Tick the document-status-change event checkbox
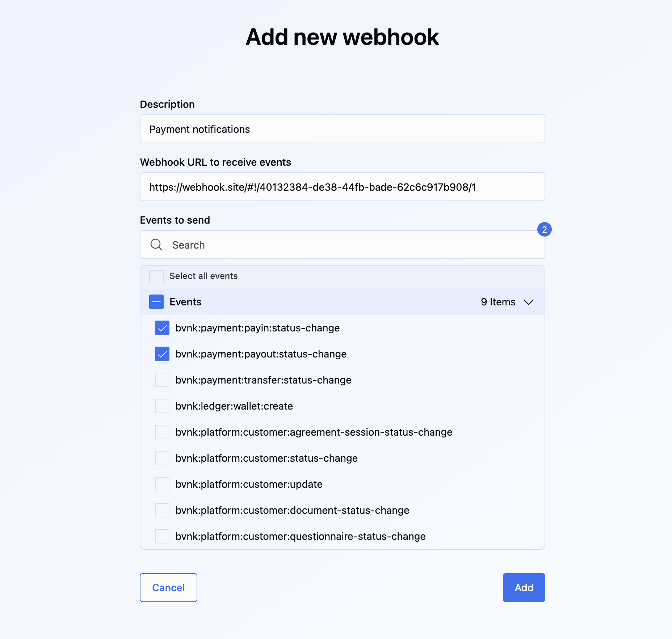The image size is (672, 639). 162,511
